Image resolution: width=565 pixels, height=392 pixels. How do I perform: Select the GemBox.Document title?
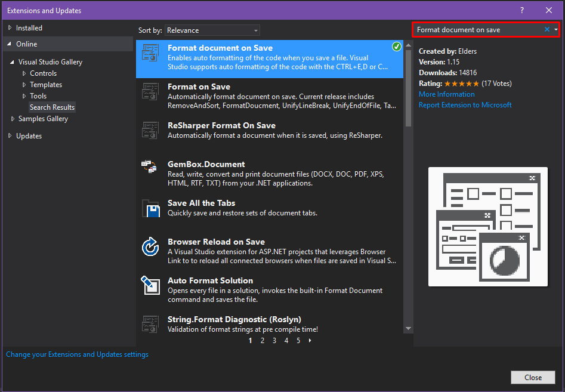[206, 164]
